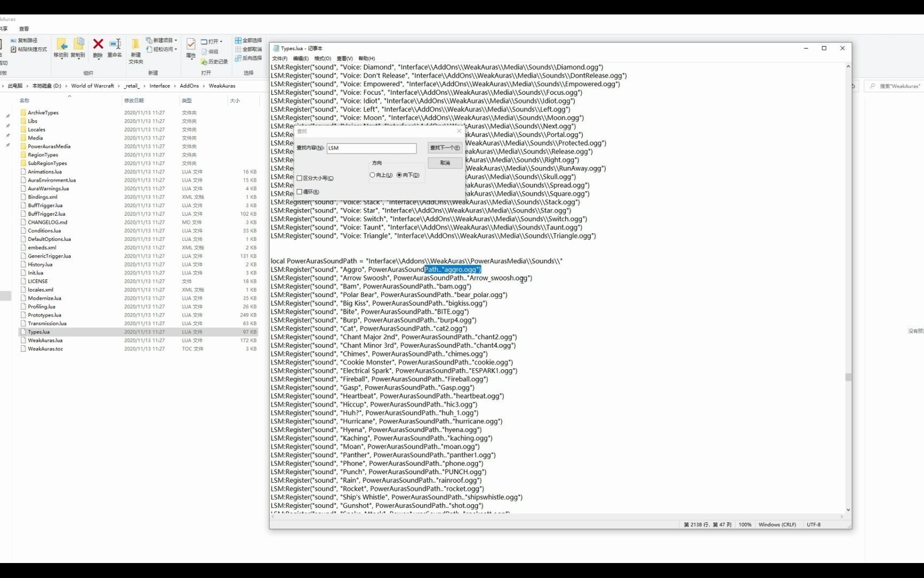Viewport: 924px width, 578px height.
Task: Click Find Next (查找下一个) button
Action: 445,148
